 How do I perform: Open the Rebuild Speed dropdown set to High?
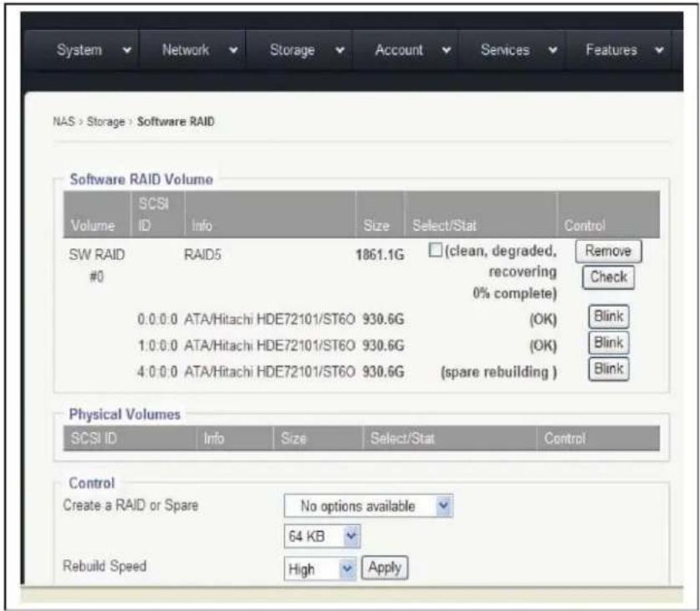click(x=319, y=569)
